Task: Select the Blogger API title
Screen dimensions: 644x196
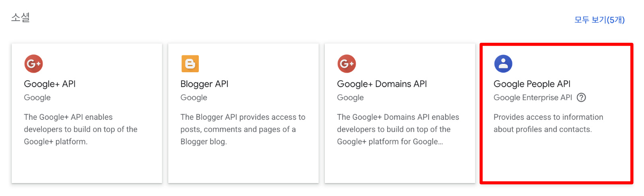Action: pyautogui.click(x=204, y=84)
